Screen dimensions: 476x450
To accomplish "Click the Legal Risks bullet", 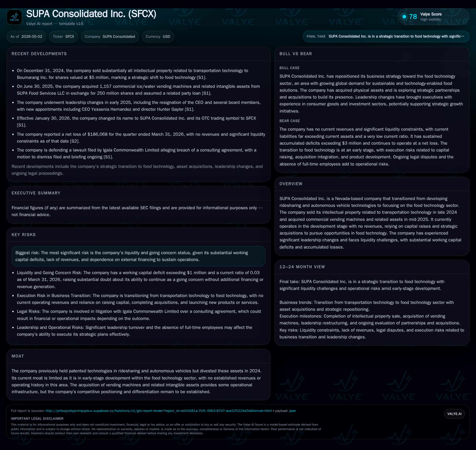I will [x=139, y=315].
